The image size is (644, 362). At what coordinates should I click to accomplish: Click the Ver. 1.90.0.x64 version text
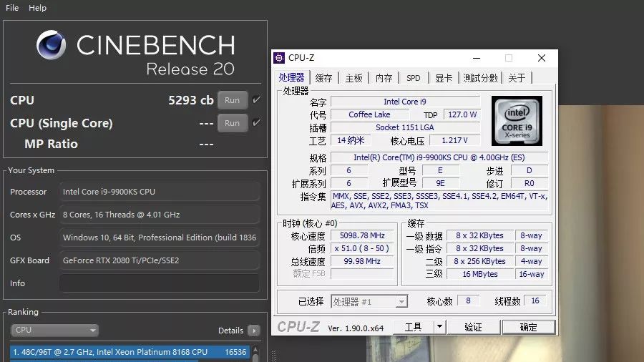click(356, 328)
